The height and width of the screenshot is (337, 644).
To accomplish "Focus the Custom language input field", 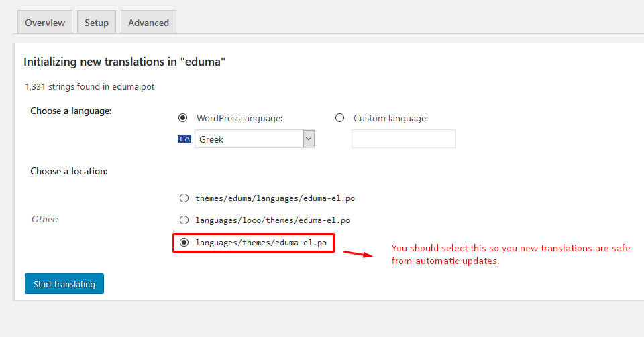I will 403,139.
